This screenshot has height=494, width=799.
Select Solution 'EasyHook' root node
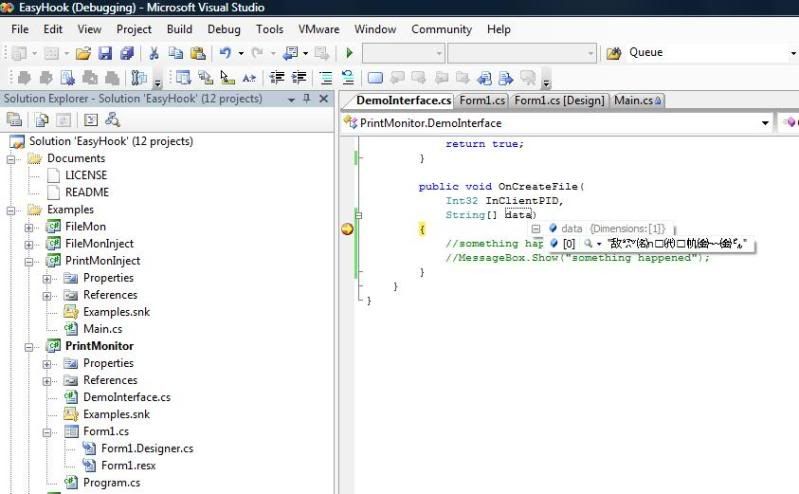pyautogui.click(x=111, y=141)
